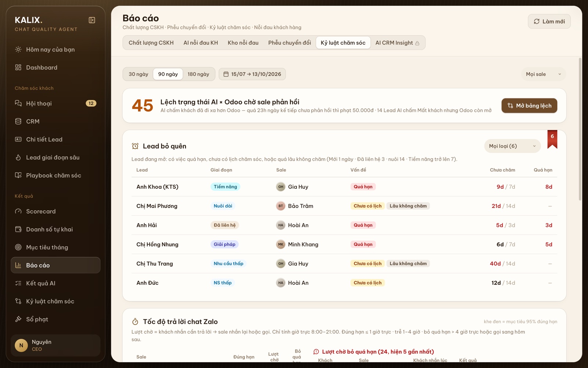Image resolution: width=588 pixels, height=368 pixels.
Task: Open the Mọi loại (6) filter dropdown
Action: pyautogui.click(x=512, y=146)
